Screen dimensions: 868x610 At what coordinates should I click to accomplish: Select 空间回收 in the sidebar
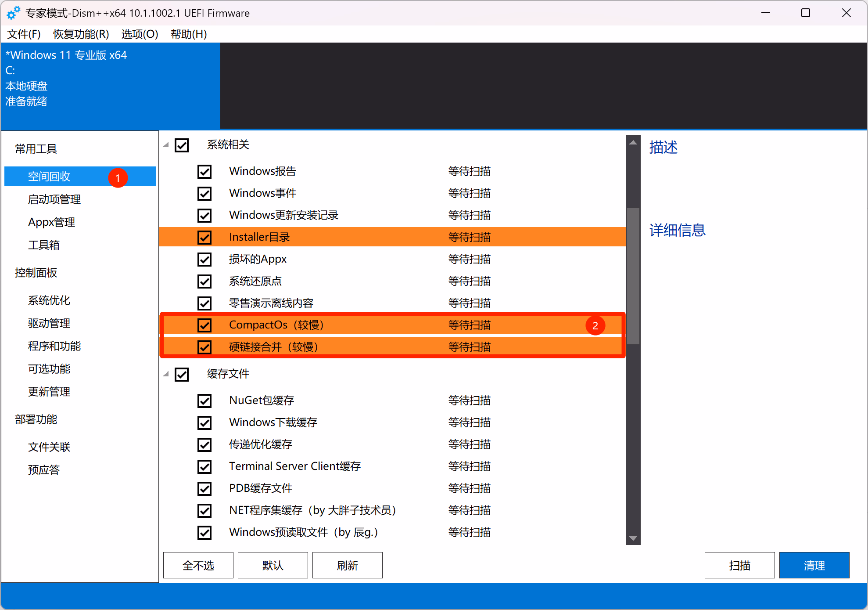(x=80, y=177)
